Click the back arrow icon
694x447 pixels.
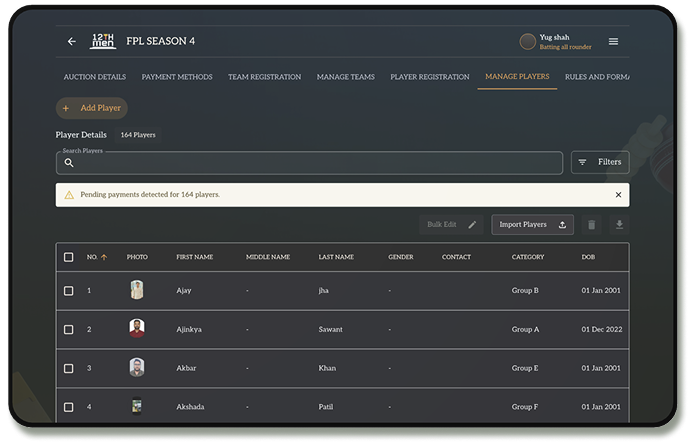point(71,42)
